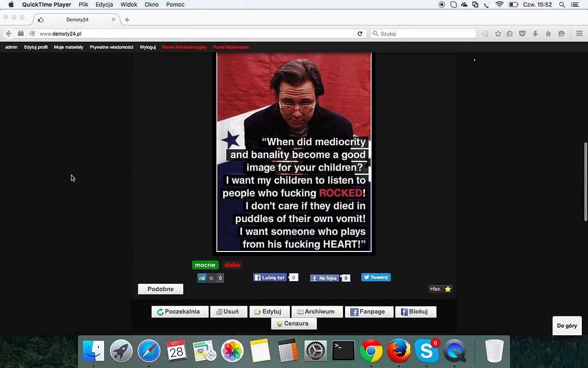This screenshot has width=588, height=368.
Task: Click the Twitter Tweetnij button
Action: point(376,277)
